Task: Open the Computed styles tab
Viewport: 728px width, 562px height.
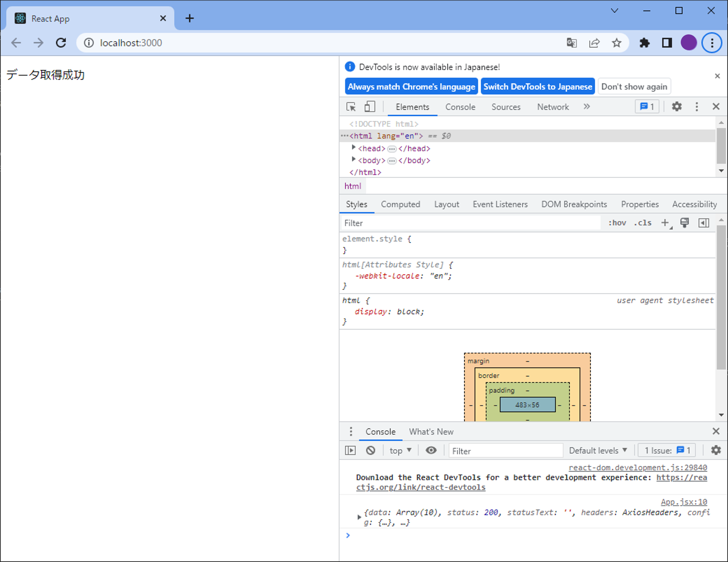Action: tap(400, 204)
